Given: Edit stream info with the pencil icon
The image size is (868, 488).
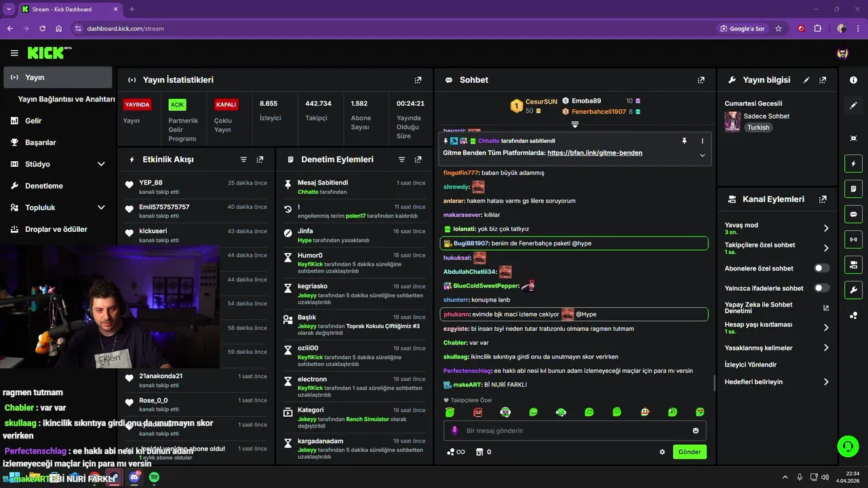Looking at the screenshot, I should pos(806,80).
